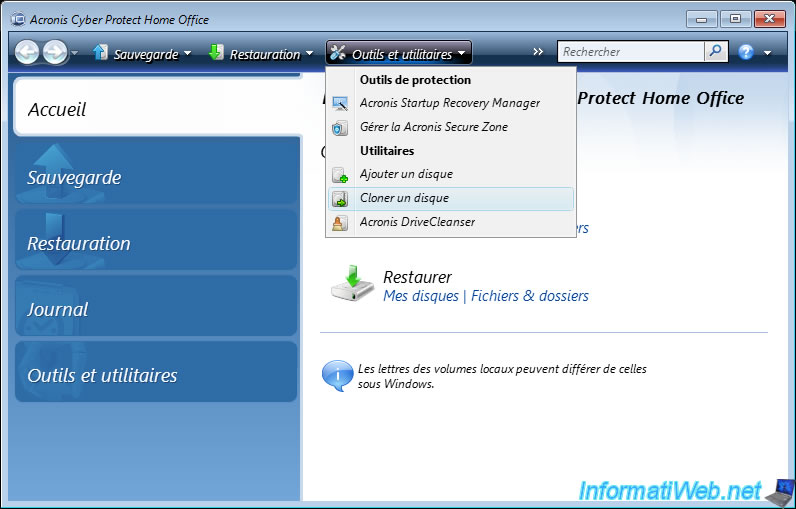The height and width of the screenshot is (509, 796).
Task: Click inside the Rechercher search field
Action: click(630, 52)
